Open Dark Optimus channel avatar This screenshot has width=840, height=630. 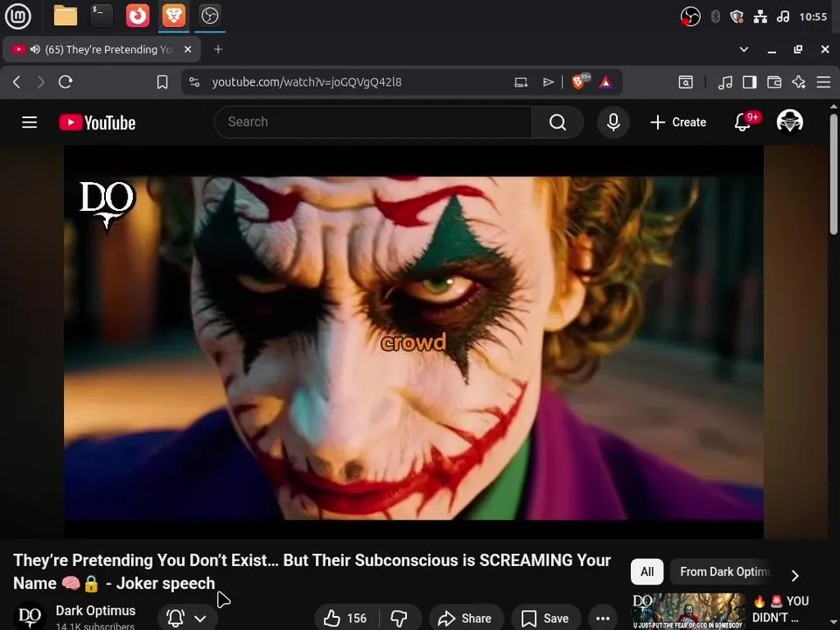[30, 616]
